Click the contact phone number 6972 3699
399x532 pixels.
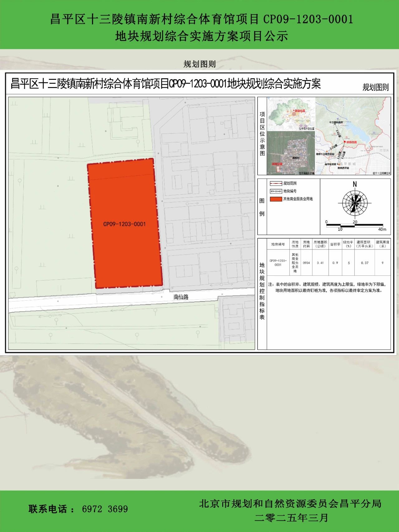coord(105,509)
